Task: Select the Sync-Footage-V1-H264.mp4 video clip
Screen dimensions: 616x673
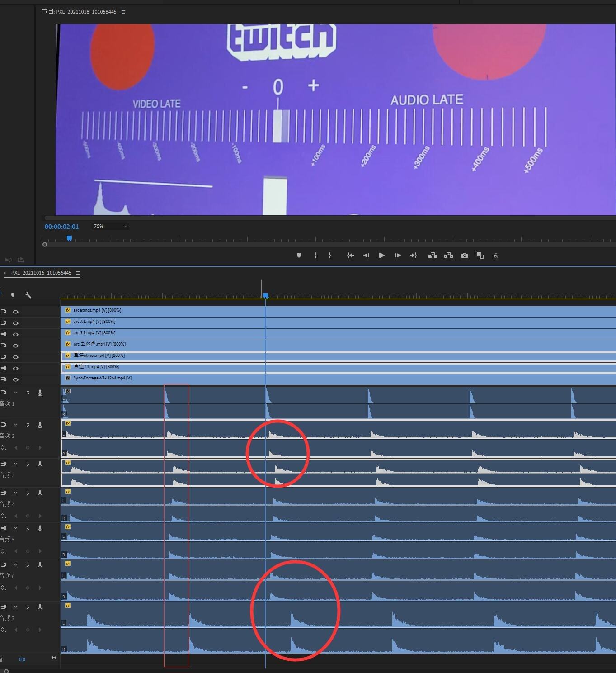Action: tap(338, 379)
